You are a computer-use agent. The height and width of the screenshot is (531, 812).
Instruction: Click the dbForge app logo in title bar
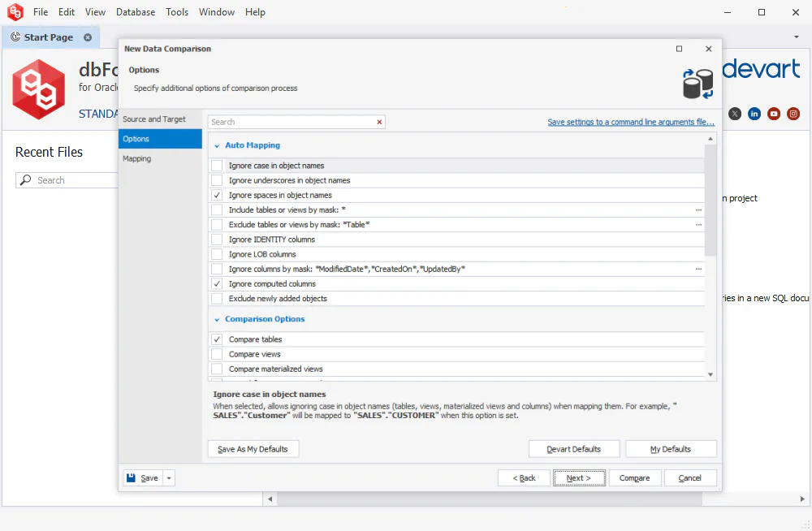[x=15, y=12]
